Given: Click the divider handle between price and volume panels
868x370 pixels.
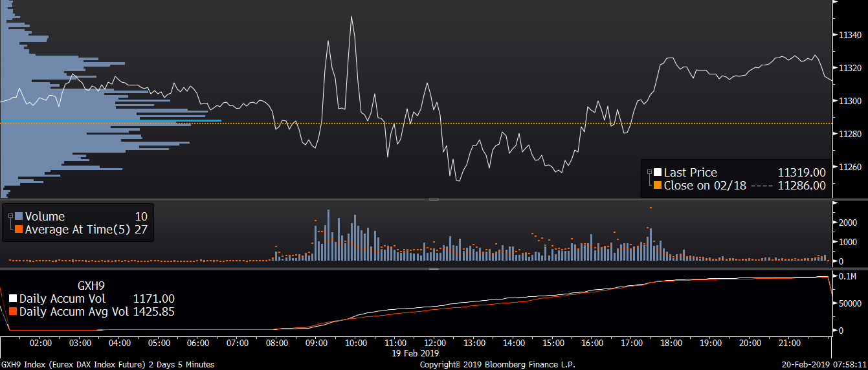Looking at the screenshot, I should (x=434, y=200).
